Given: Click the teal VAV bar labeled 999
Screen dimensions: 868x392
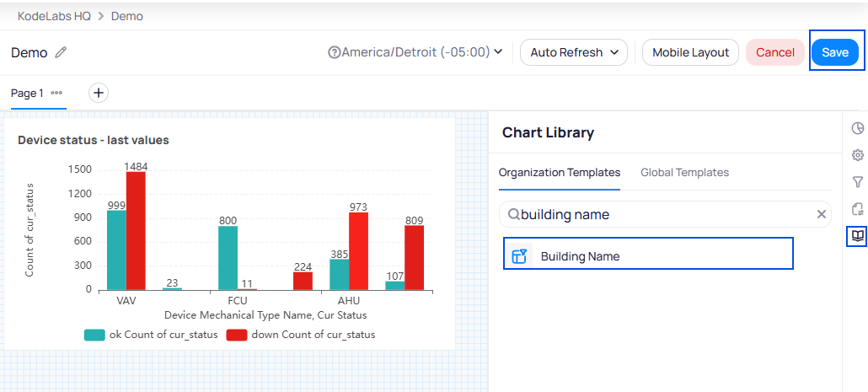Looking at the screenshot, I should pos(116,250).
